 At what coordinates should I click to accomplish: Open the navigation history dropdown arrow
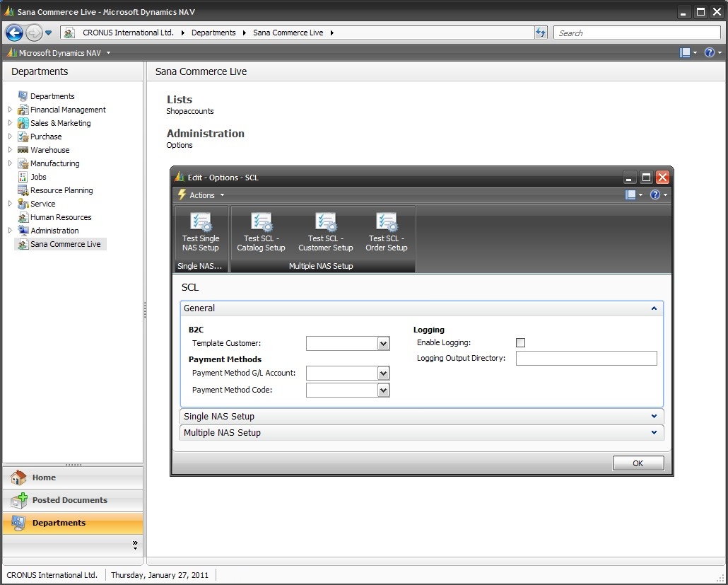pos(48,33)
